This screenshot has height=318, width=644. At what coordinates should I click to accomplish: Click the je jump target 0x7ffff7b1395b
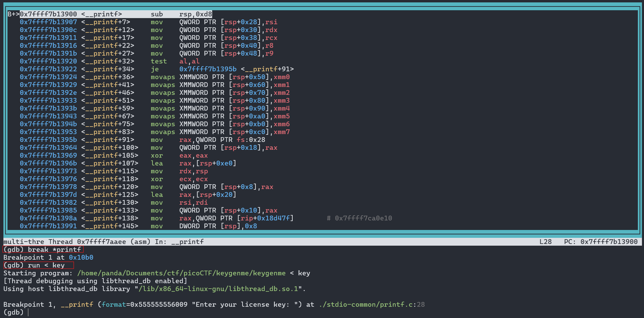pyautogui.click(x=208, y=69)
